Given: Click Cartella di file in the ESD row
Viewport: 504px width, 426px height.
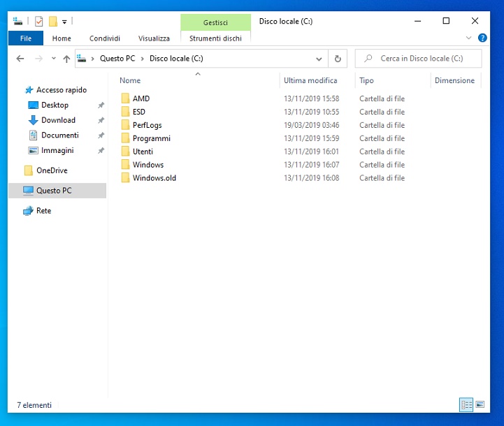Looking at the screenshot, I should [382, 112].
